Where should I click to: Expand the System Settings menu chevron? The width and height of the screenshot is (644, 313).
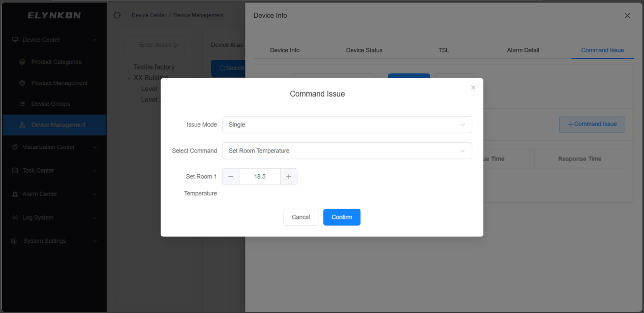tap(95, 241)
